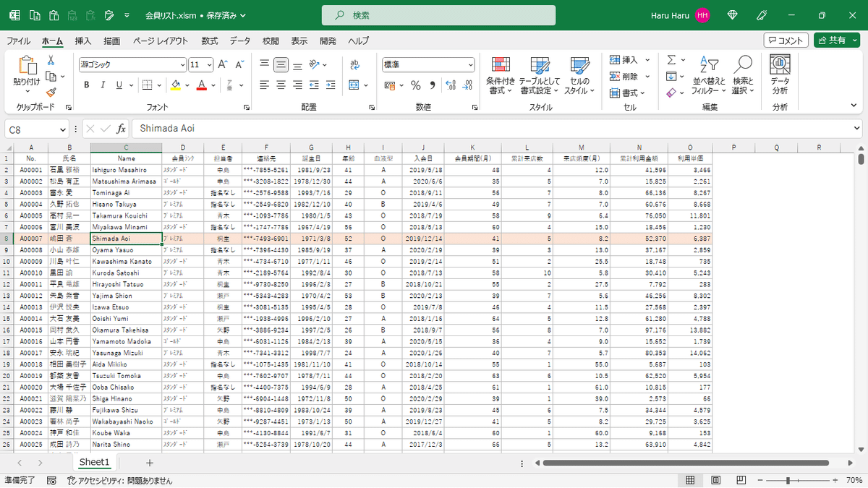Click the コメント button
The image size is (868, 488).
(786, 40)
